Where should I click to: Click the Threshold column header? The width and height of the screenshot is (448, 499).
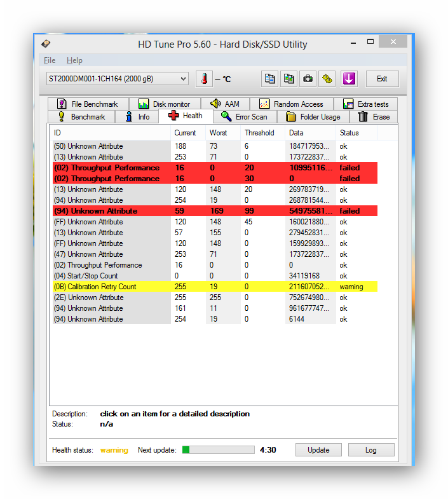click(x=259, y=133)
